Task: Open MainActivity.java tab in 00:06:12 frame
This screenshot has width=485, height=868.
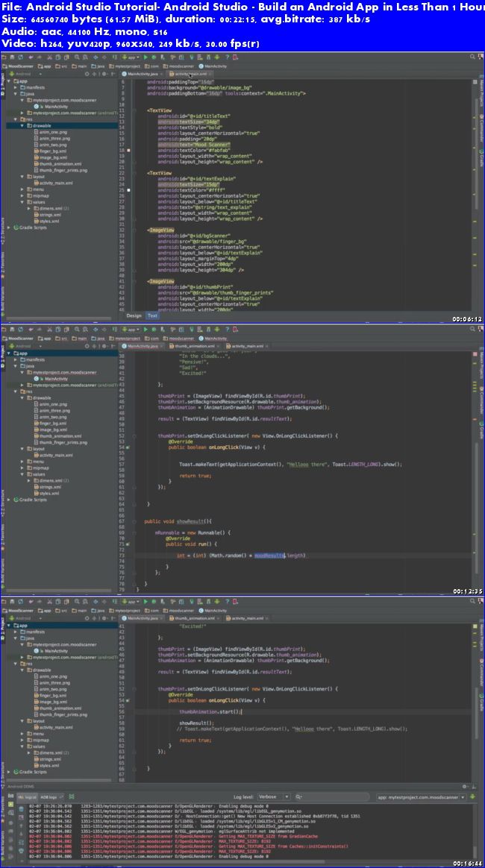Action: pyautogui.click(x=143, y=74)
